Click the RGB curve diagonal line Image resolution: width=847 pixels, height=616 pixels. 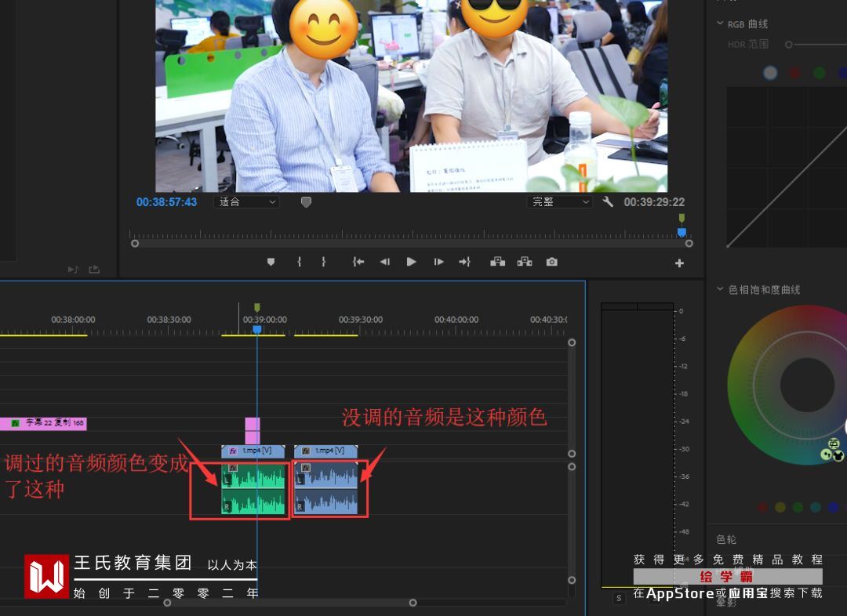[x=787, y=187]
